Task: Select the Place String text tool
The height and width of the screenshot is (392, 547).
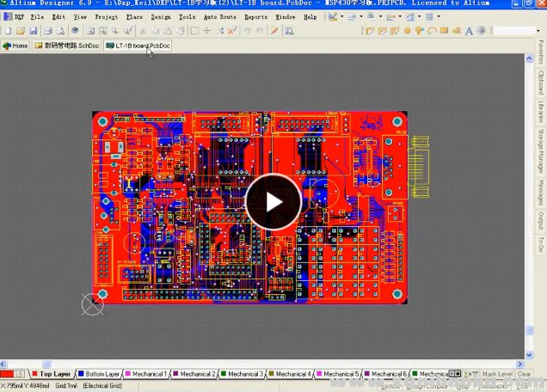Action: pyautogui.click(x=469, y=31)
